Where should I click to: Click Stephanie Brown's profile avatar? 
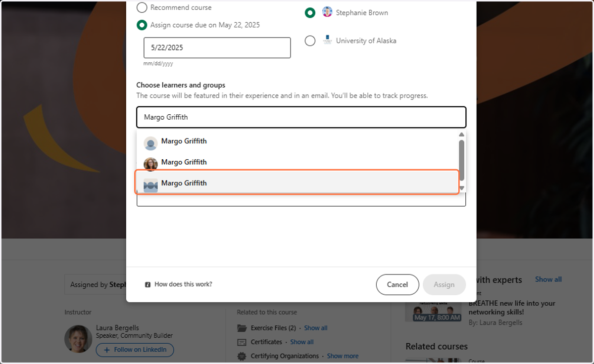(327, 12)
